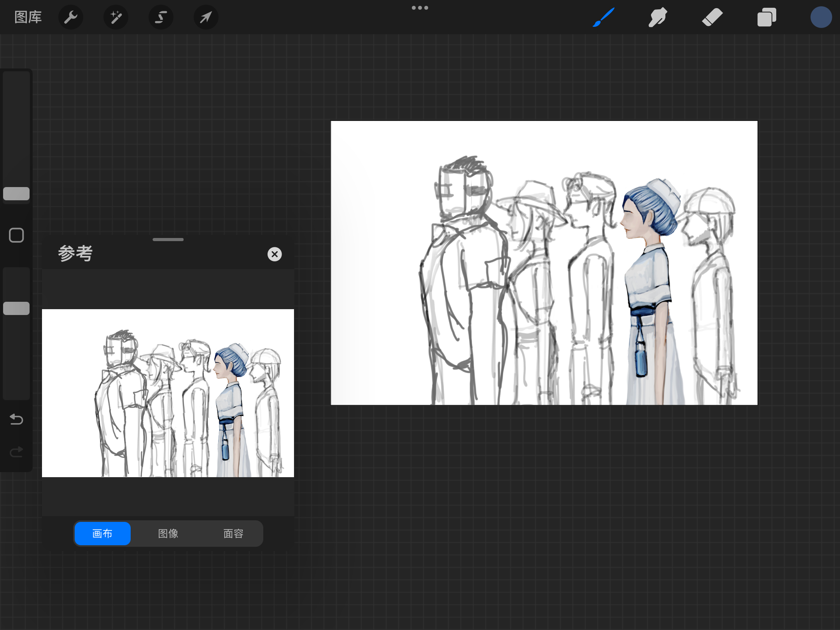
Task: Open the active color picker circle
Action: coord(821,17)
